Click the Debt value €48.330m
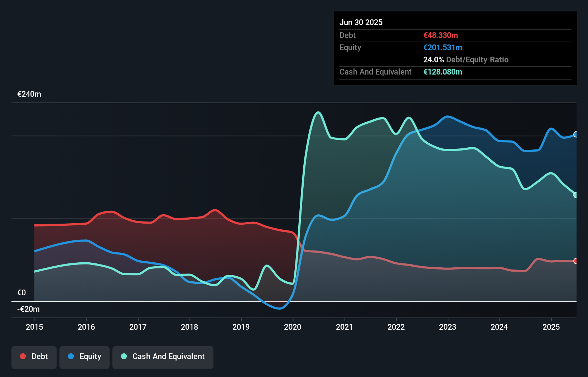Screen dimensions: 588x377 point(440,35)
